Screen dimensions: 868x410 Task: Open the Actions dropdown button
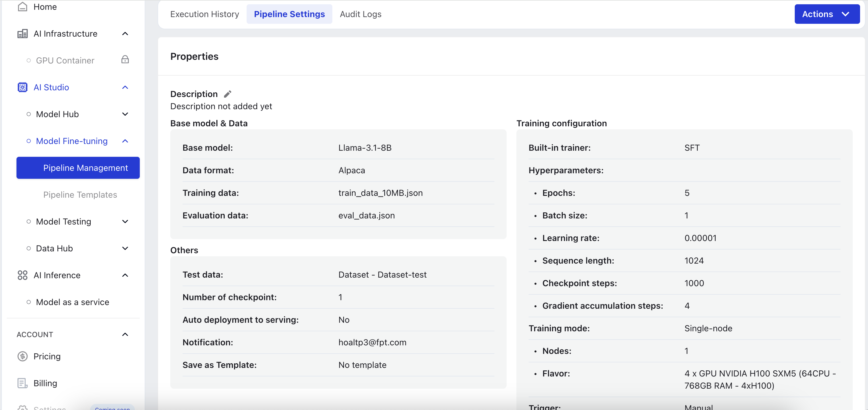827,14
